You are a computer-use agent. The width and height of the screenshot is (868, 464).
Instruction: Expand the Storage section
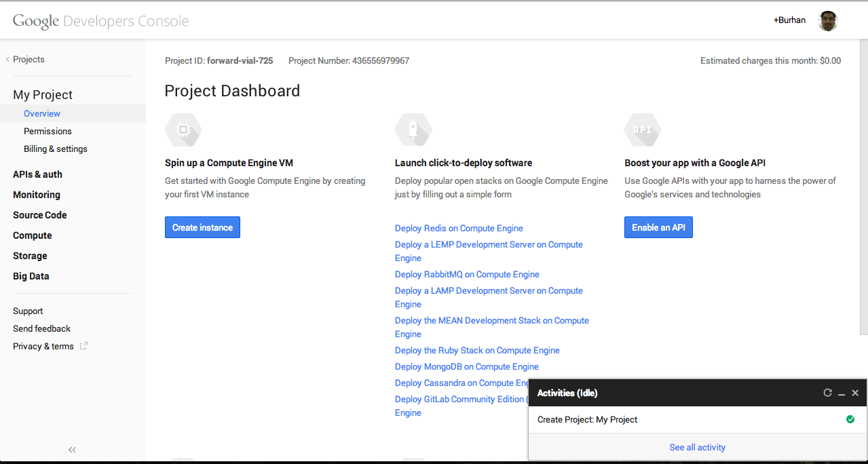click(30, 256)
